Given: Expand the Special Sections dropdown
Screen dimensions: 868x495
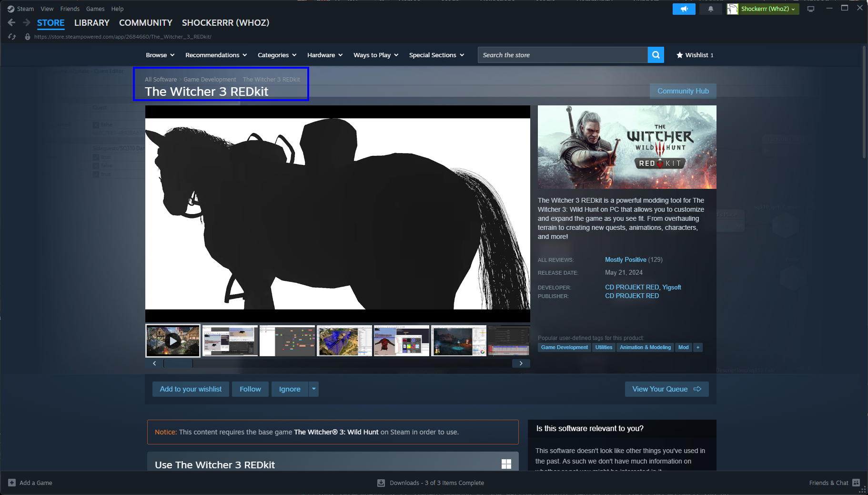Looking at the screenshot, I should click(436, 55).
